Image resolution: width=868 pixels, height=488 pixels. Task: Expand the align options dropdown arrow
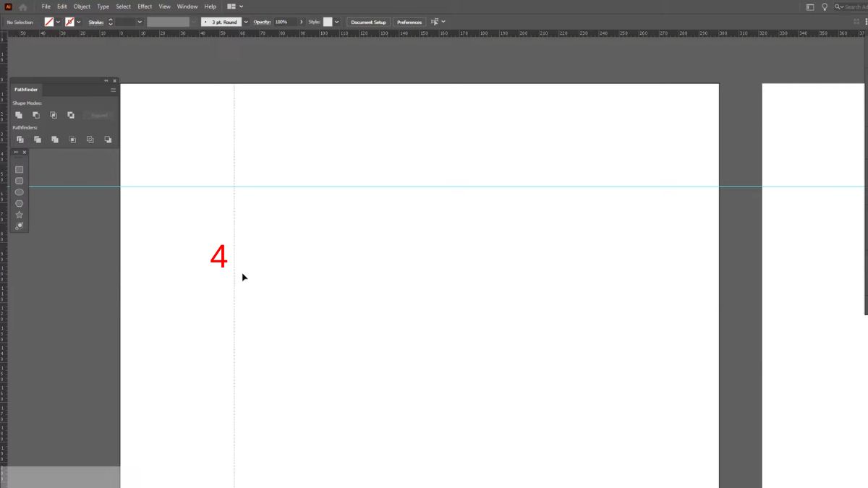(443, 22)
